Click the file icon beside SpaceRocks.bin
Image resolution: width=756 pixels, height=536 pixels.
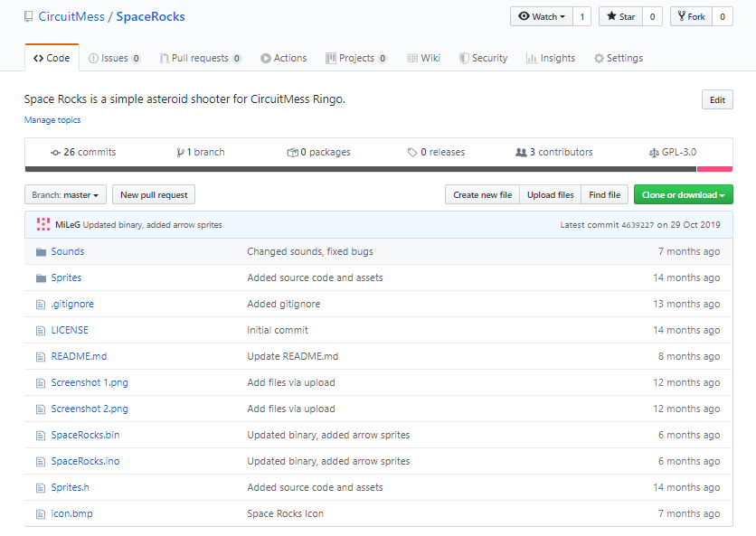[x=41, y=436]
